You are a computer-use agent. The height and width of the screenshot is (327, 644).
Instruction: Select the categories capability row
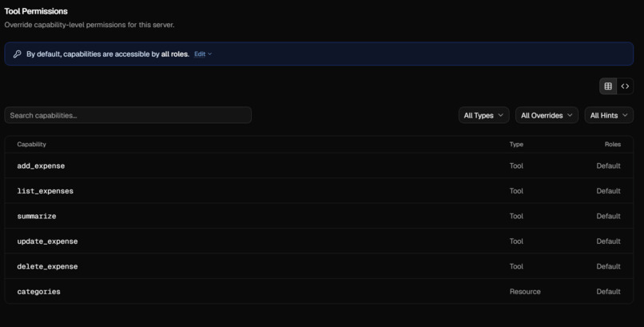coord(319,291)
